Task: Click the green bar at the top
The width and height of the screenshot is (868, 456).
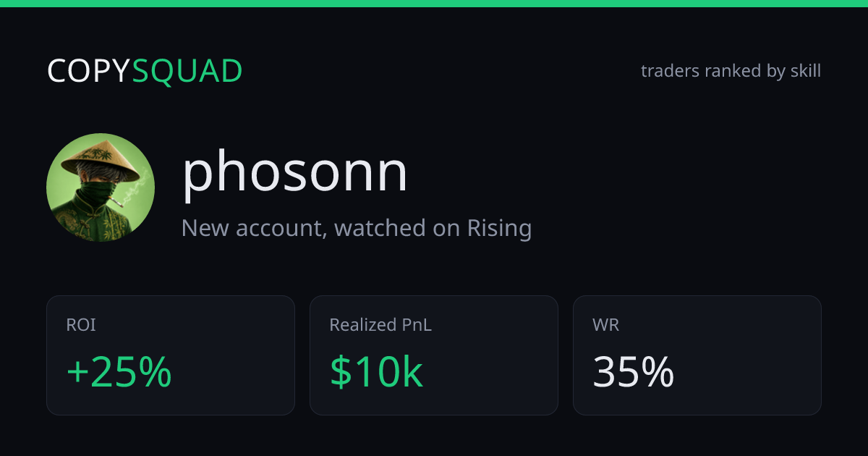Action: 434,4
